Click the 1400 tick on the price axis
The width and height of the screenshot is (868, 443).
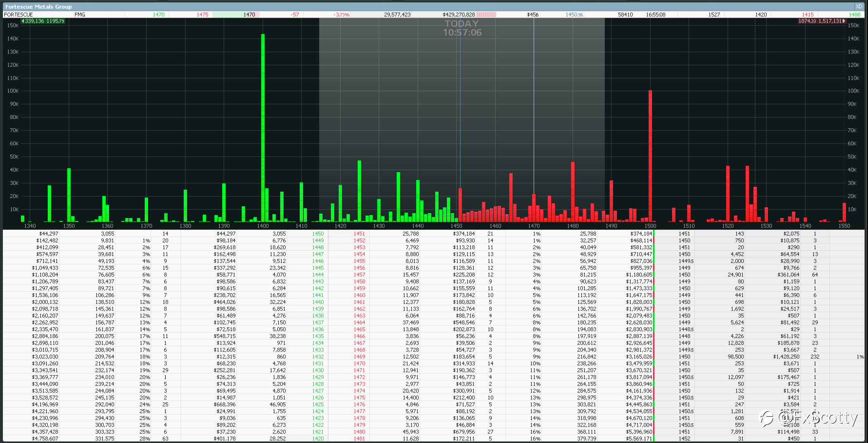263,226
